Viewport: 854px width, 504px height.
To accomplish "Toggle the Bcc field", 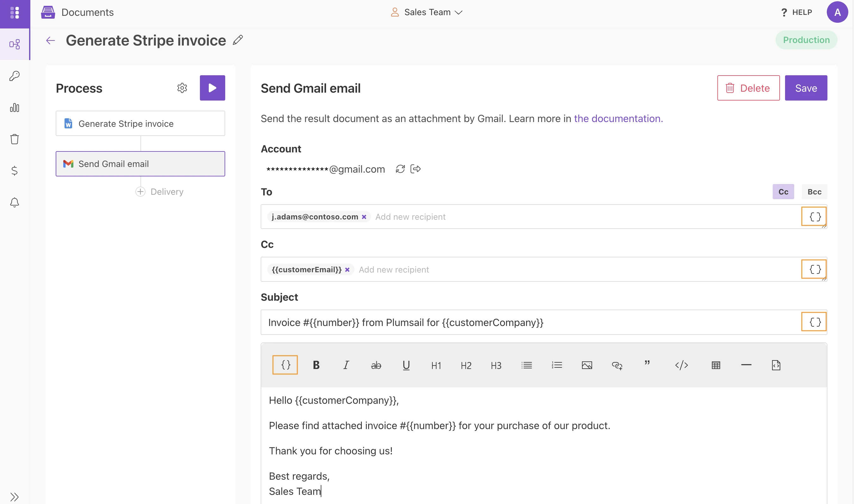I will click(x=814, y=192).
